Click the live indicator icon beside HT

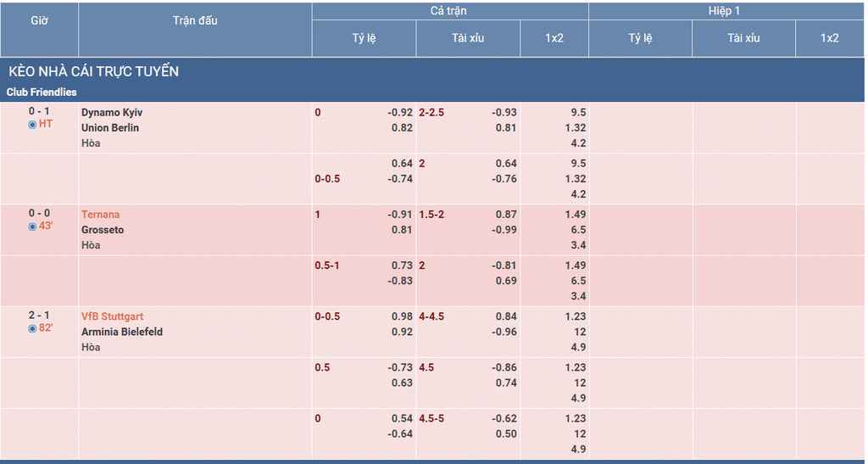click(x=33, y=125)
